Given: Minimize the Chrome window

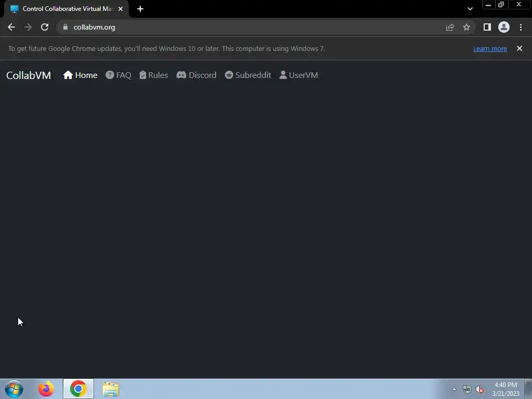Looking at the screenshot, I should [x=488, y=5].
